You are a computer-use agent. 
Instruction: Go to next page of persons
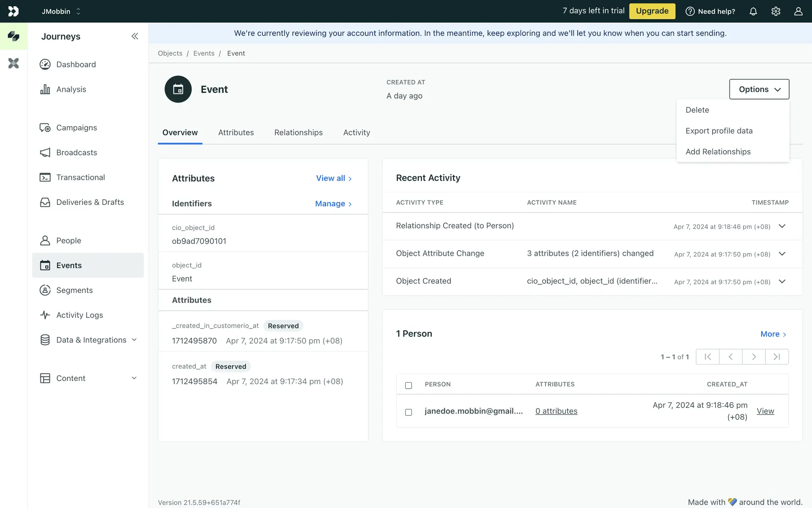754,357
